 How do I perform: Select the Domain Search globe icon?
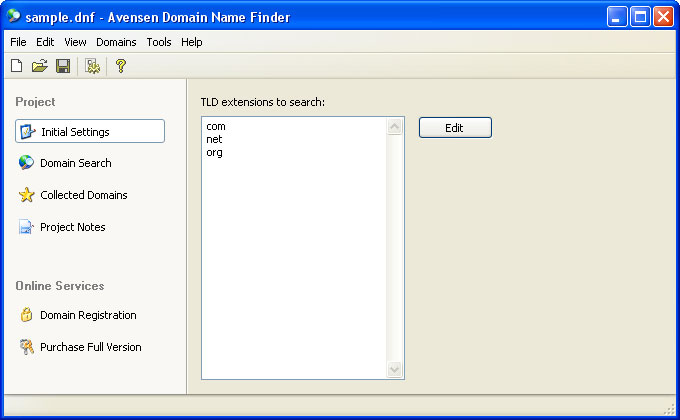(x=26, y=163)
